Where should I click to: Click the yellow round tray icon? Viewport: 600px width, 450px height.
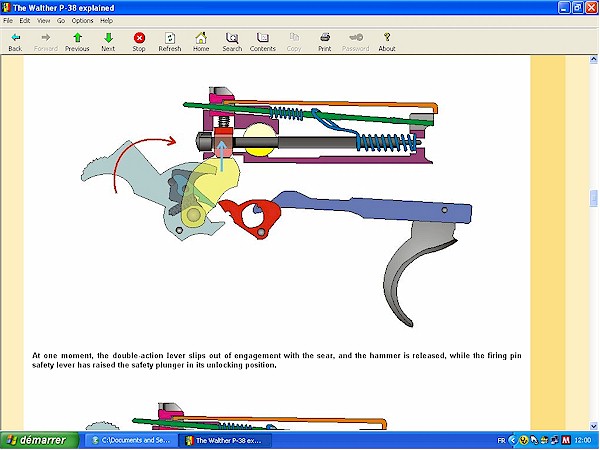[524, 440]
